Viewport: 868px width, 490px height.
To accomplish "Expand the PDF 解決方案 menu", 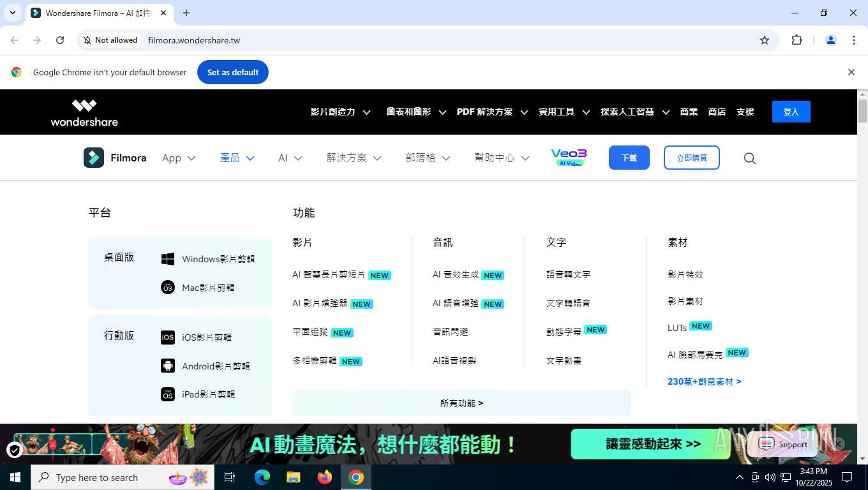I will [x=492, y=112].
